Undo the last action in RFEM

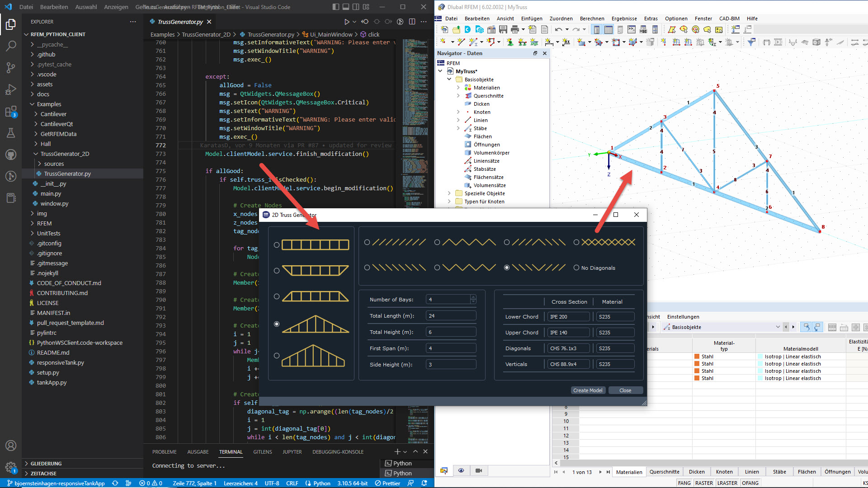559,29
